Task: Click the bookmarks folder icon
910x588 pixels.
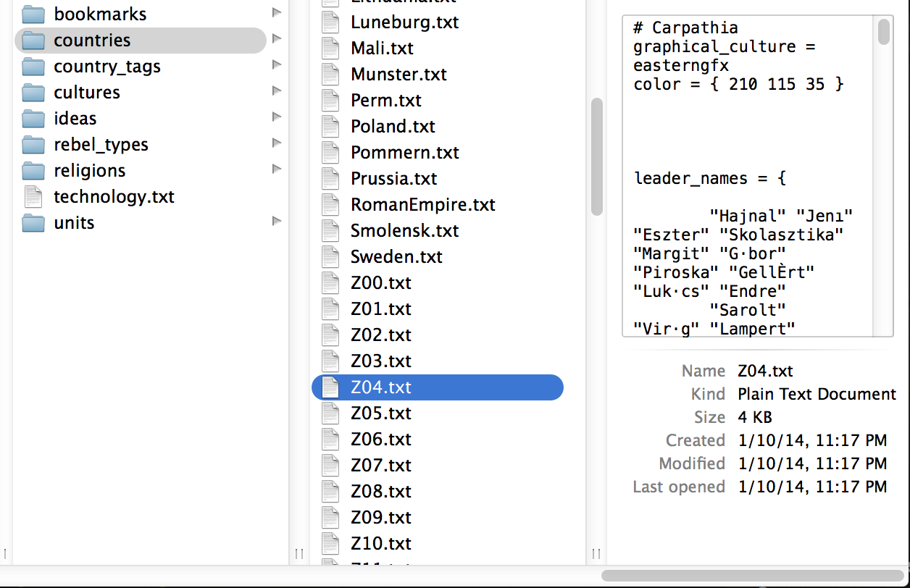Action: 33,14
